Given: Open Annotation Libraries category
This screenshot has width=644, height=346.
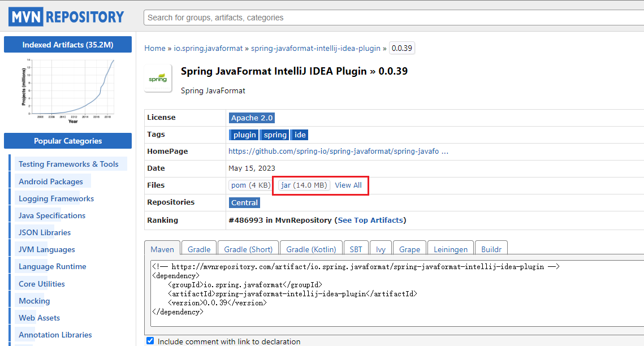Looking at the screenshot, I should (55, 335).
